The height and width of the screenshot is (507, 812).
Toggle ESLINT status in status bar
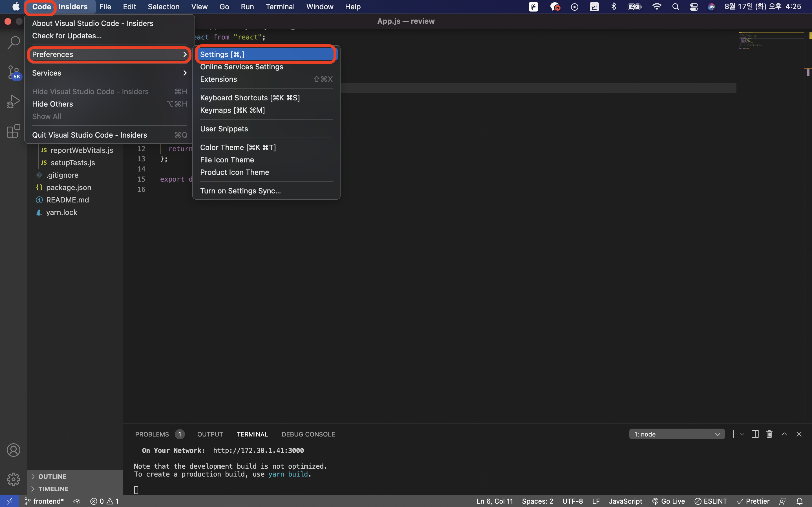coord(711,501)
